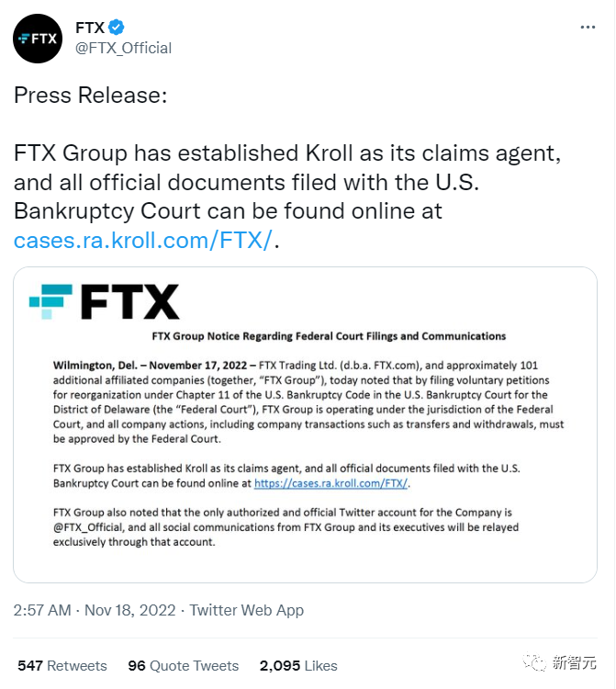The width and height of the screenshot is (616, 689).
Task: Click the FTX Group Notice title in the image
Action: point(329,336)
